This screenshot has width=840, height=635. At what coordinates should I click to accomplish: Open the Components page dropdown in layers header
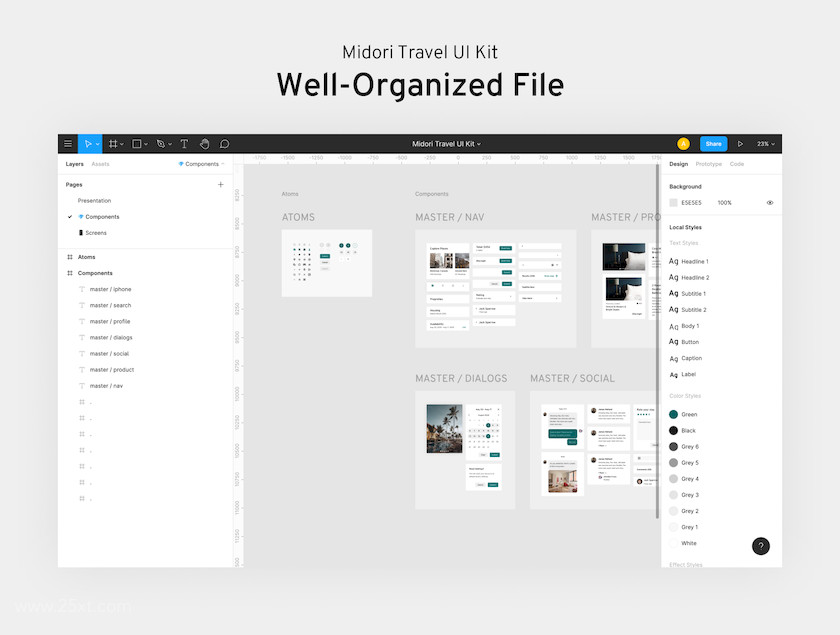pyautogui.click(x=201, y=164)
